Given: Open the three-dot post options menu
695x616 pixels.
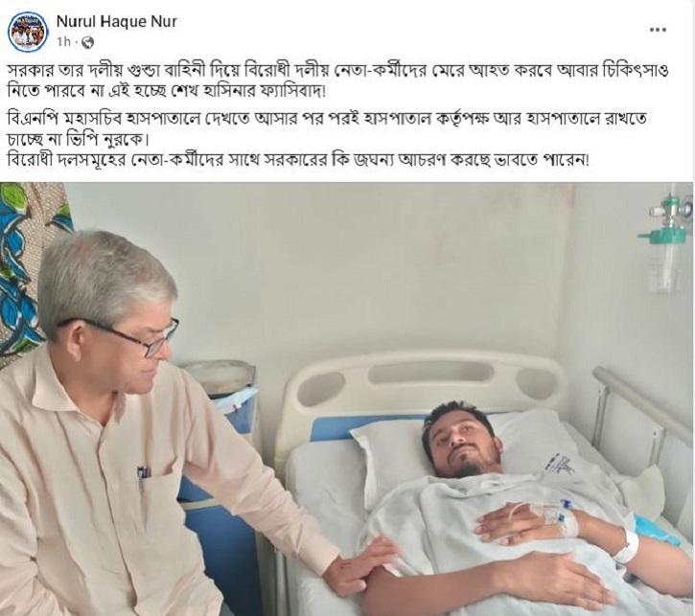Looking at the screenshot, I should coord(658,30).
